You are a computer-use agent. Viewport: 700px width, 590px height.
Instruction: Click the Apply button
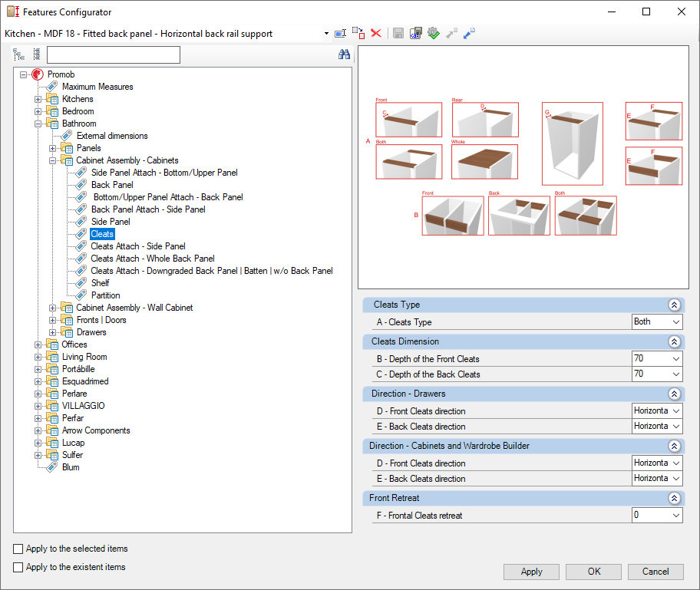(x=531, y=572)
